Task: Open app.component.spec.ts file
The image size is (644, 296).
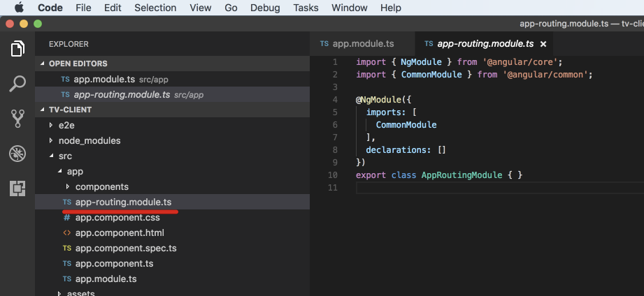Action: (x=126, y=249)
